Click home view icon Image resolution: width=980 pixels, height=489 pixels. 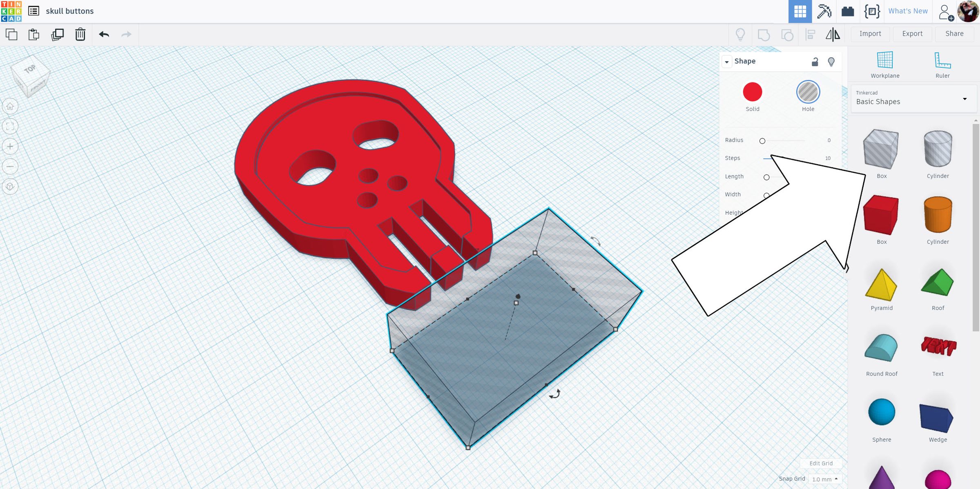10,107
